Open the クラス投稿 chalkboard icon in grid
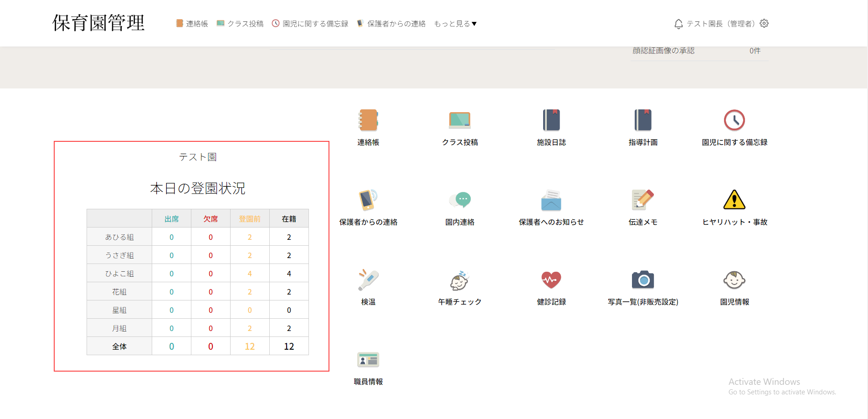The height and width of the screenshot is (419, 868). point(460,121)
